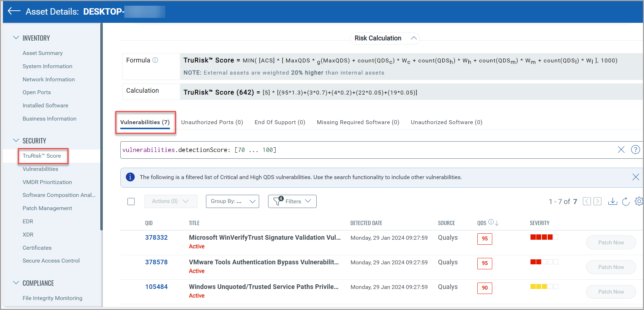
Task: Switch to Unauthorized Ports (0) tab
Action: 212,122
